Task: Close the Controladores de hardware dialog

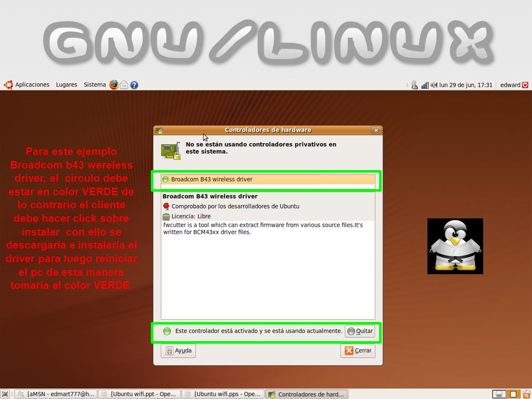Action: coord(376,130)
